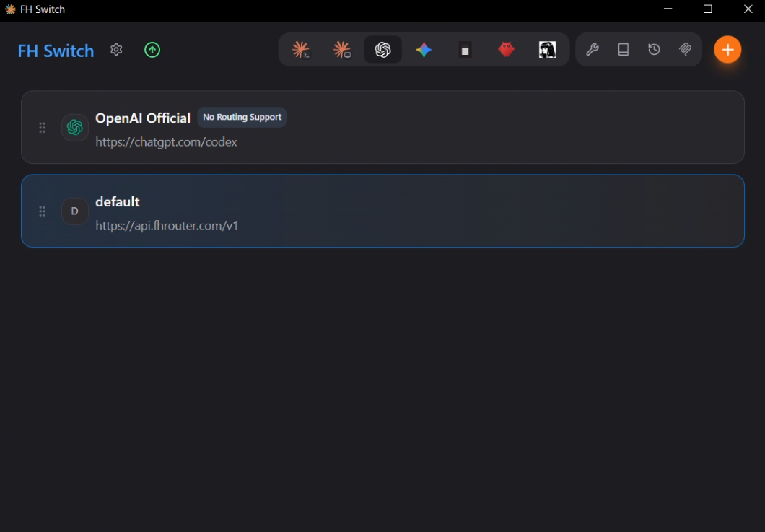Open settings gear next to FH Switch
Viewport: 765px width, 532px height.
click(x=116, y=50)
